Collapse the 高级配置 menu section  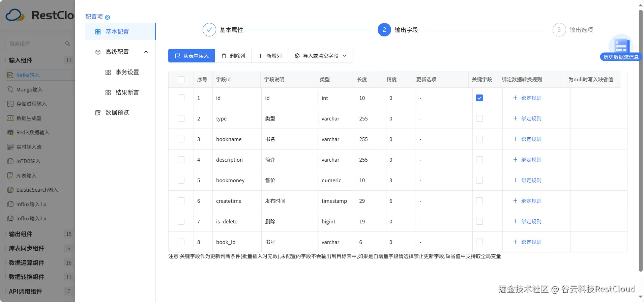(x=146, y=52)
